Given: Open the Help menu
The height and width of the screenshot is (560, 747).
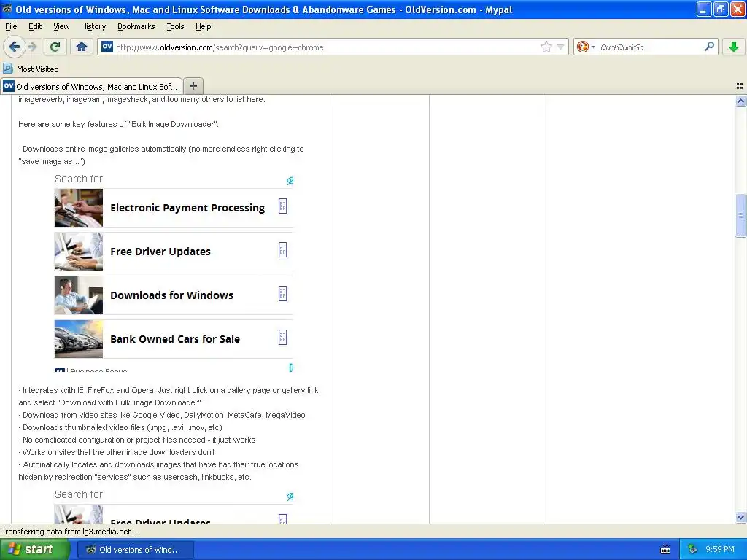Looking at the screenshot, I should coord(204,26).
